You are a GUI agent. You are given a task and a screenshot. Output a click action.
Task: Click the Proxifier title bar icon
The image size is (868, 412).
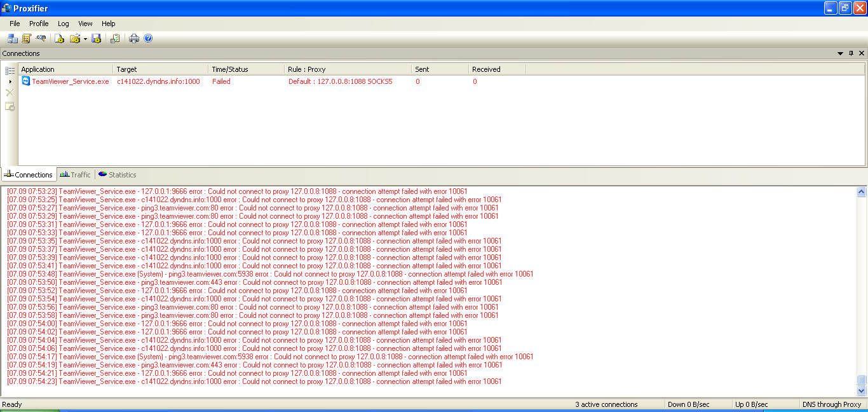[7, 8]
